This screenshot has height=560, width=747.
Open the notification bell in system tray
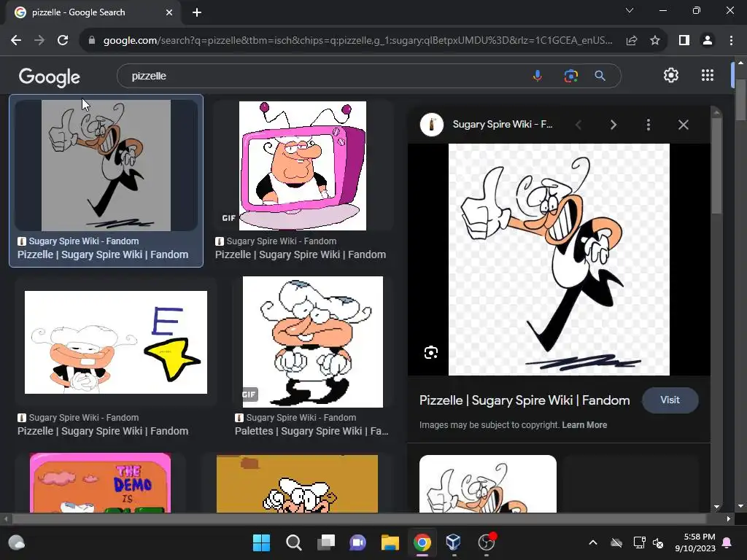tap(727, 542)
